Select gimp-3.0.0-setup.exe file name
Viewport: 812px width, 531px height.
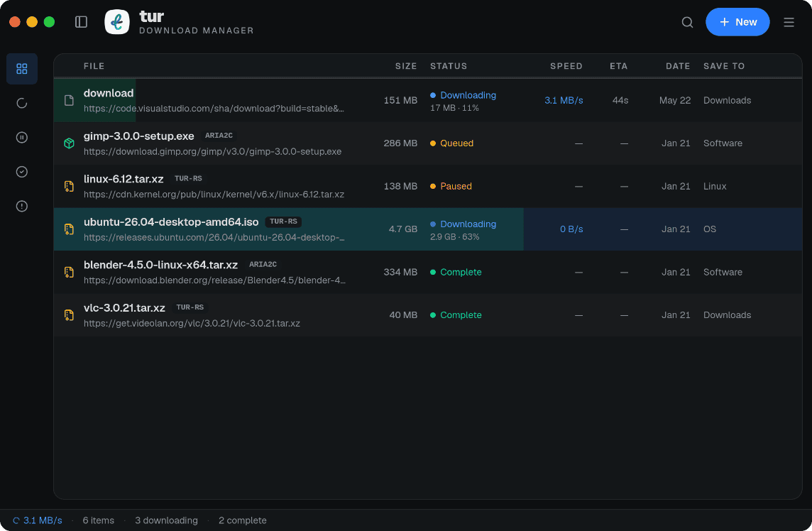139,136
